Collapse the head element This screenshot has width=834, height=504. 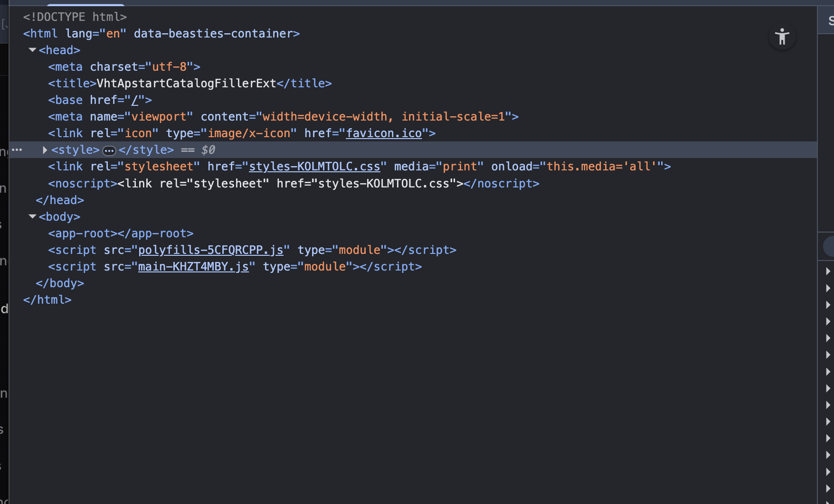tap(32, 50)
